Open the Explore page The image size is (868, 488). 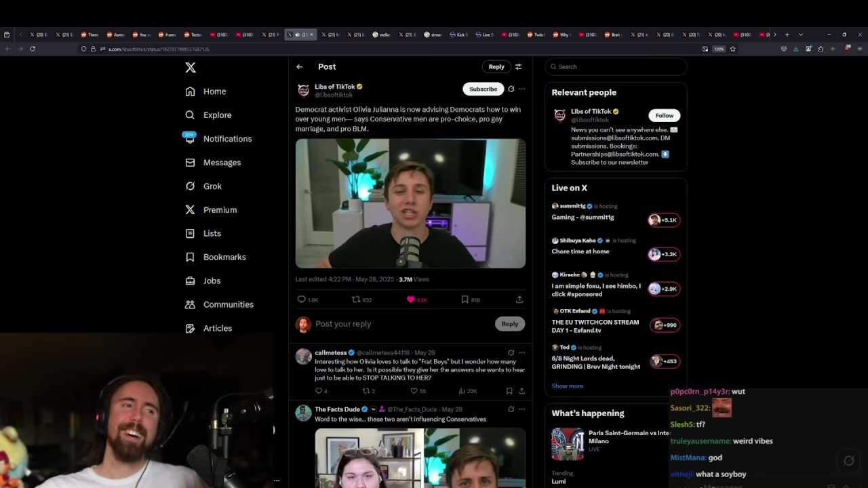pos(209,115)
